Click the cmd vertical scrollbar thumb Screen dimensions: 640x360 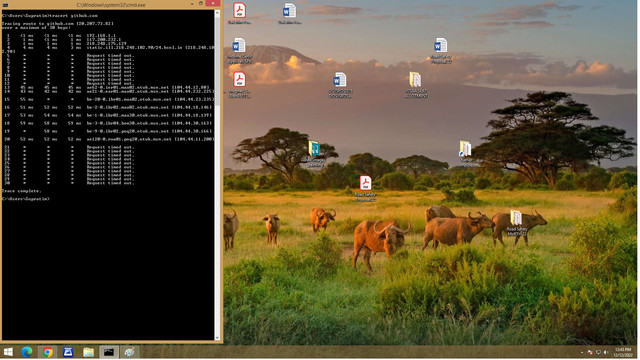click(x=217, y=60)
